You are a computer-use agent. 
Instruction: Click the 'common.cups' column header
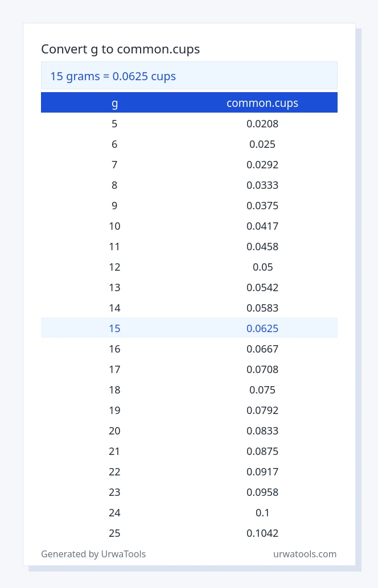pyautogui.click(x=262, y=103)
